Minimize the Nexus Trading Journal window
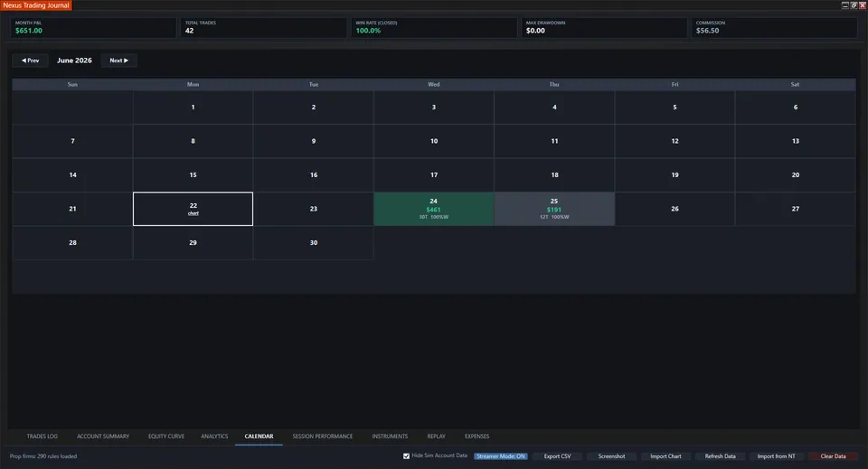The width and height of the screenshot is (868, 469). click(844, 5)
